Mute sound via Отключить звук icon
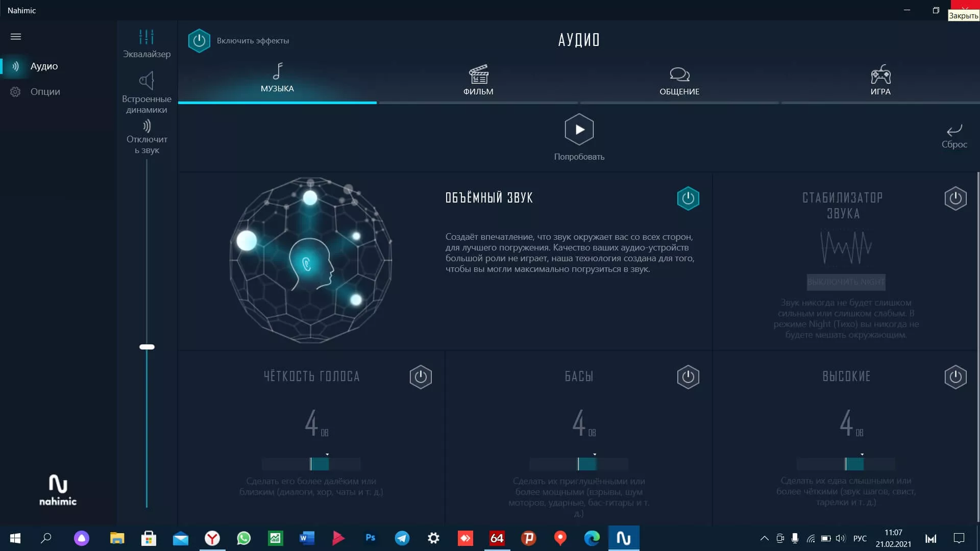This screenshot has height=551, width=980. 146,126
